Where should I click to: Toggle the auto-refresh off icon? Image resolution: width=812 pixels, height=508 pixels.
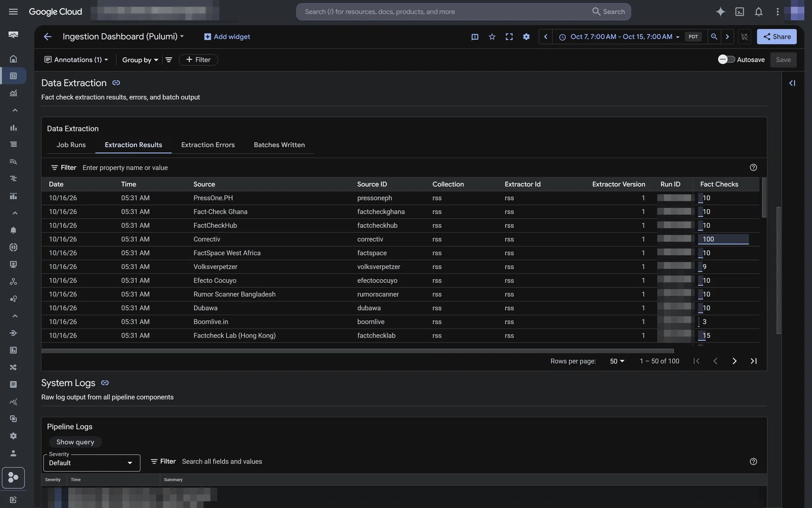(x=744, y=37)
